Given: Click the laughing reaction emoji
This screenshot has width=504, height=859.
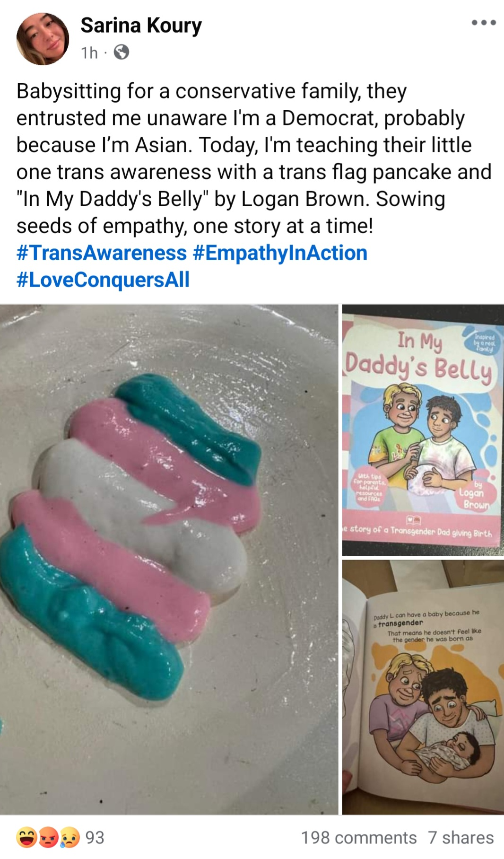Looking at the screenshot, I should pyautogui.click(x=27, y=837).
